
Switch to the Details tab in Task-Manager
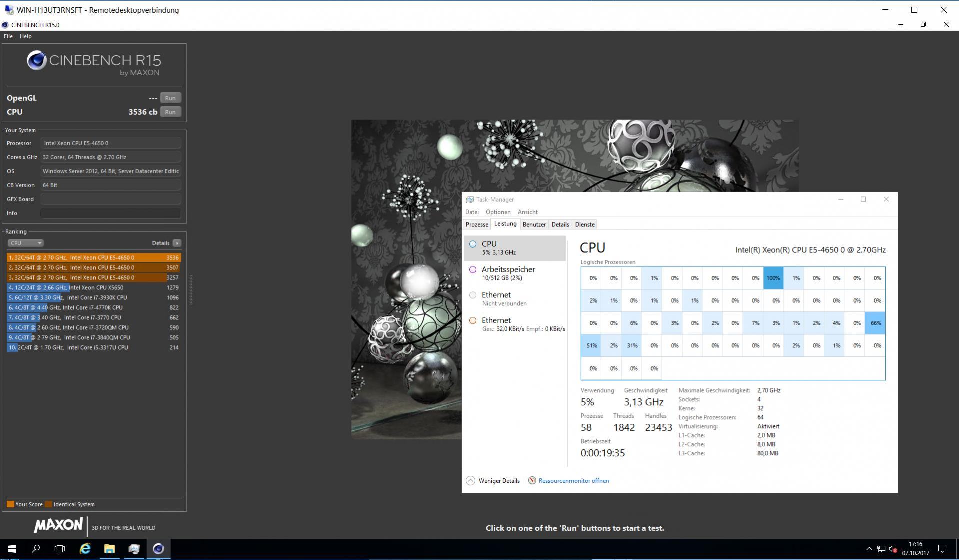pyautogui.click(x=560, y=225)
